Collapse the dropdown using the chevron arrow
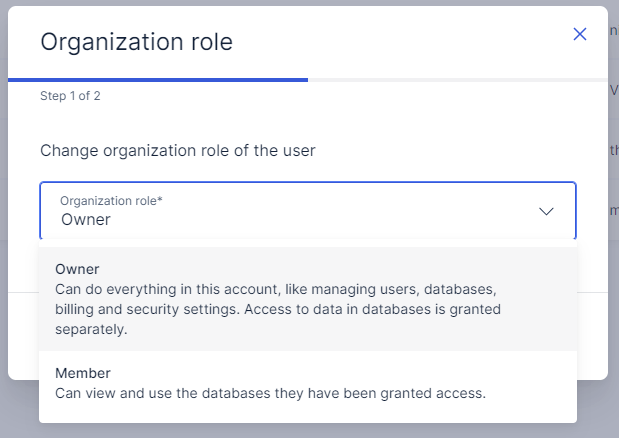This screenshot has height=438, width=619. tap(546, 211)
